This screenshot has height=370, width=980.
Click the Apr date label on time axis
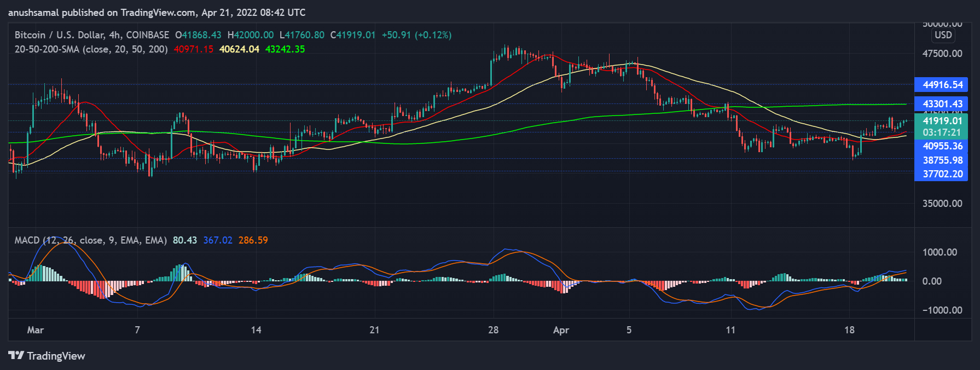click(x=561, y=330)
